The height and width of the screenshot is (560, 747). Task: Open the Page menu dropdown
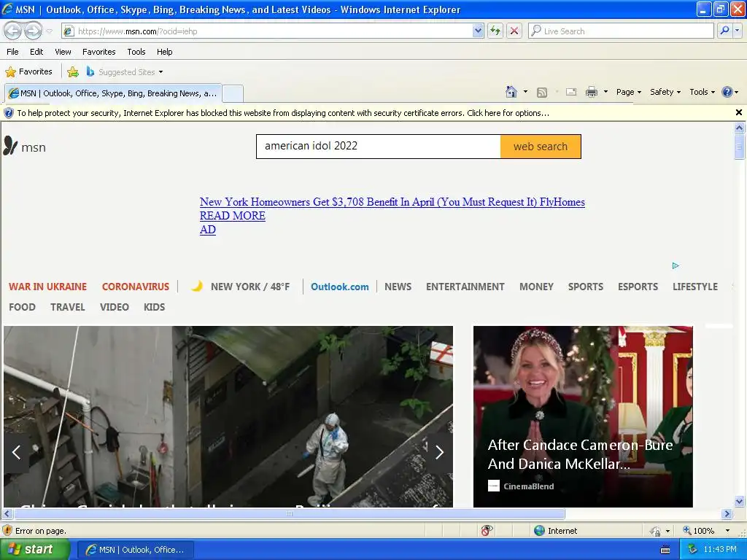coord(628,92)
